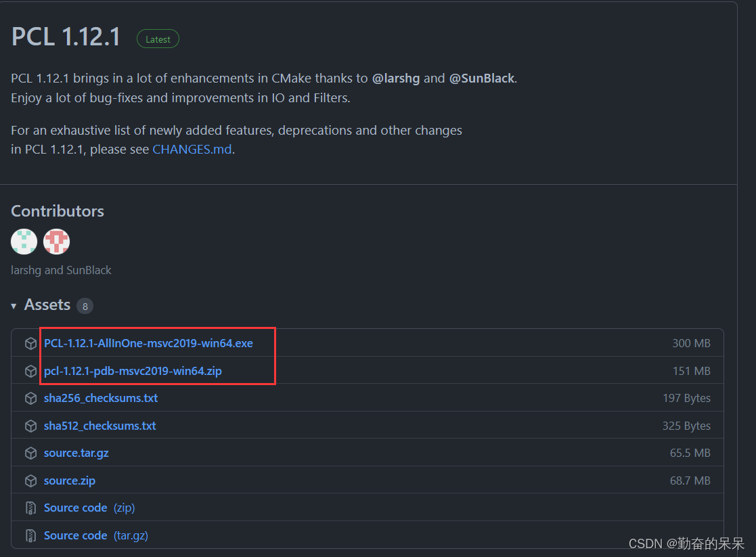Screen dimensions: 756x557
Task: Click the Assets count badge 8
Action: tap(85, 306)
